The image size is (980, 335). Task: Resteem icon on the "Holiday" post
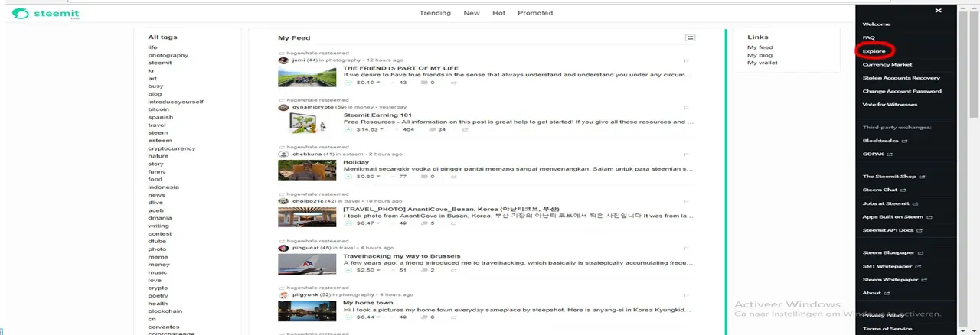coord(454,177)
